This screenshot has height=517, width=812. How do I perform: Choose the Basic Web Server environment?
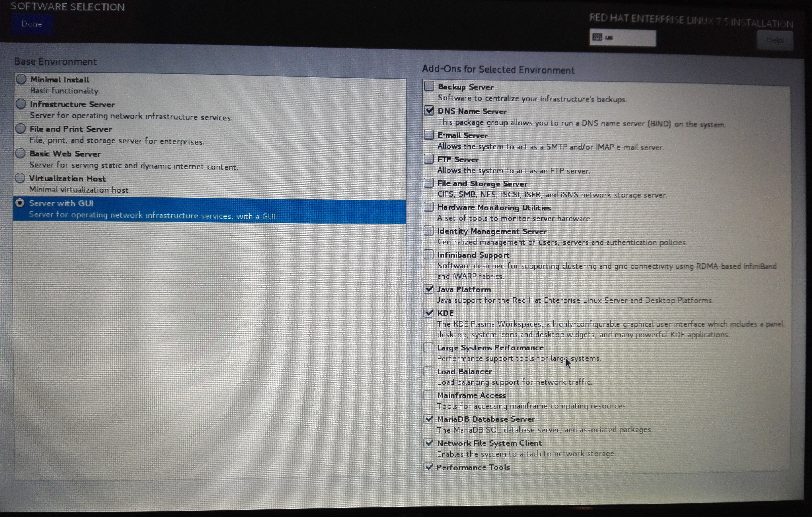[20, 153]
